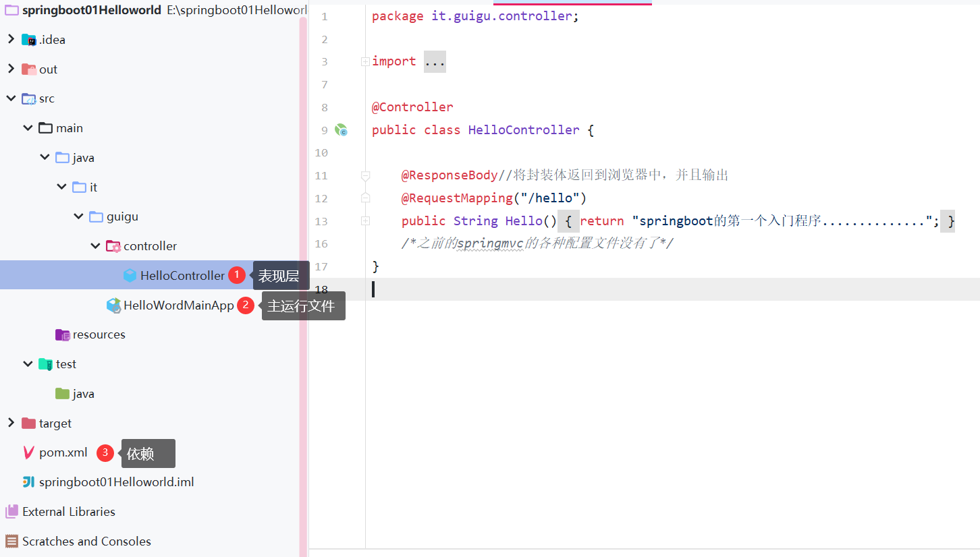Click the resources folder icon
Viewport: 980px width, 557px height.
pyautogui.click(x=62, y=334)
